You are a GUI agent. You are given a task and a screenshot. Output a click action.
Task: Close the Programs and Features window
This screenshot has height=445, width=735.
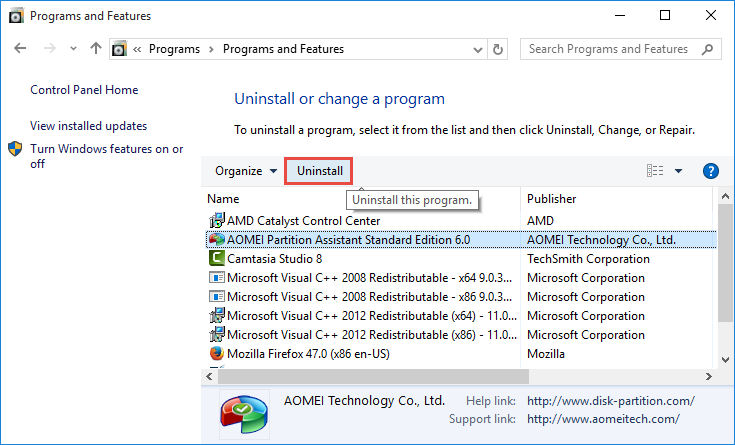(x=711, y=15)
